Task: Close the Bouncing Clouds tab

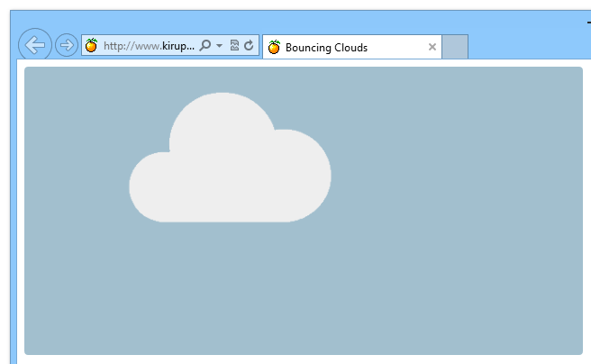Action: point(432,48)
